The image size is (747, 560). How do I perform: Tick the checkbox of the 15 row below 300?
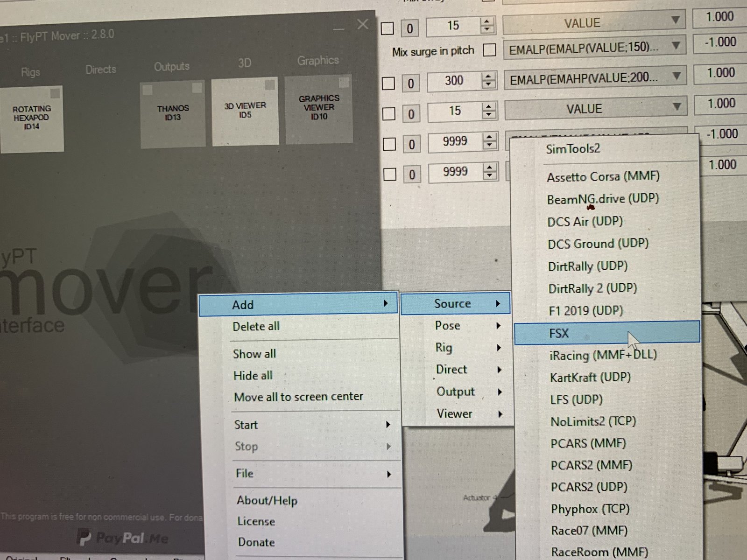pyautogui.click(x=388, y=113)
